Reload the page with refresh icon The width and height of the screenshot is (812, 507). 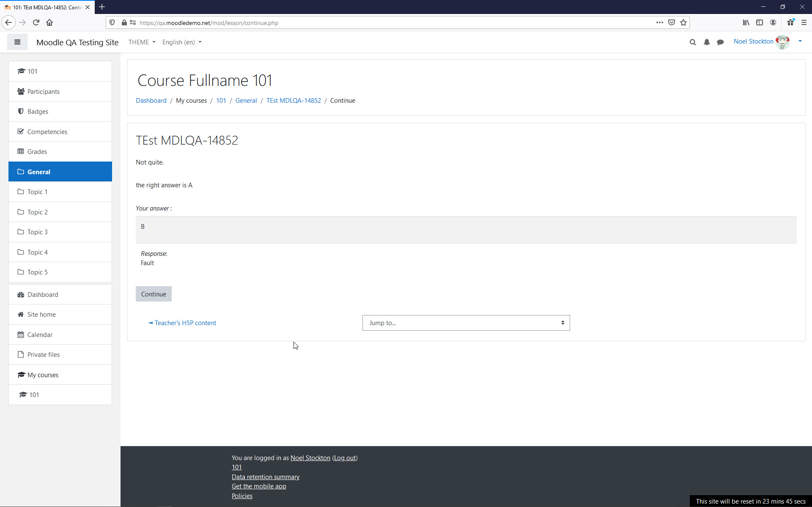tap(36, 22)
